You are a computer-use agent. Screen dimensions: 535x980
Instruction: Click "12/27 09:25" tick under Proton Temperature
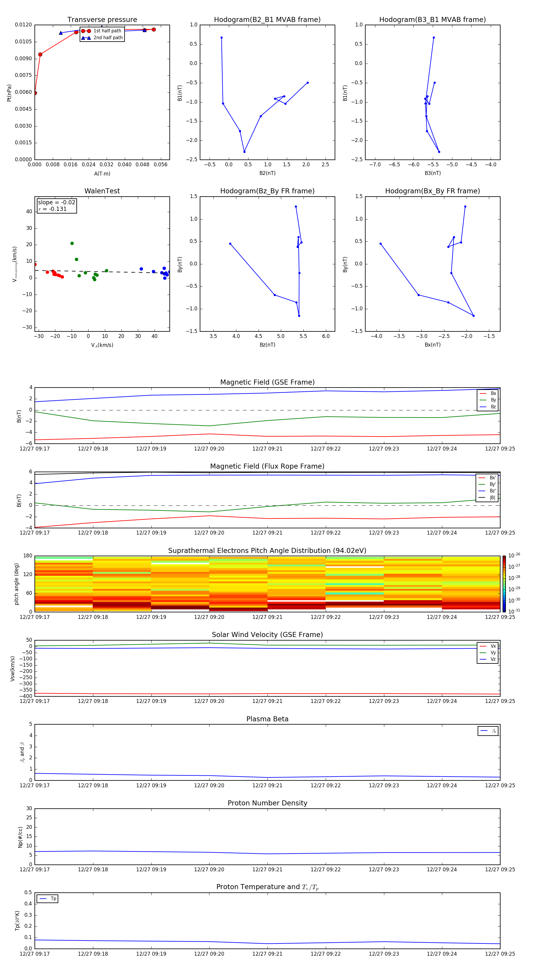(x=500, y=954)
